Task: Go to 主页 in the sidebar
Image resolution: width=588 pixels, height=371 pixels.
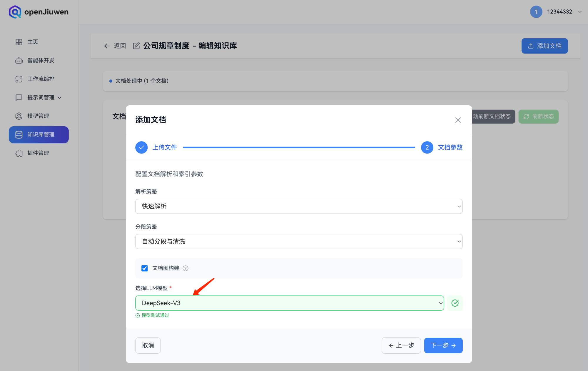Action: pyautogui.click(x=33, y=42)
